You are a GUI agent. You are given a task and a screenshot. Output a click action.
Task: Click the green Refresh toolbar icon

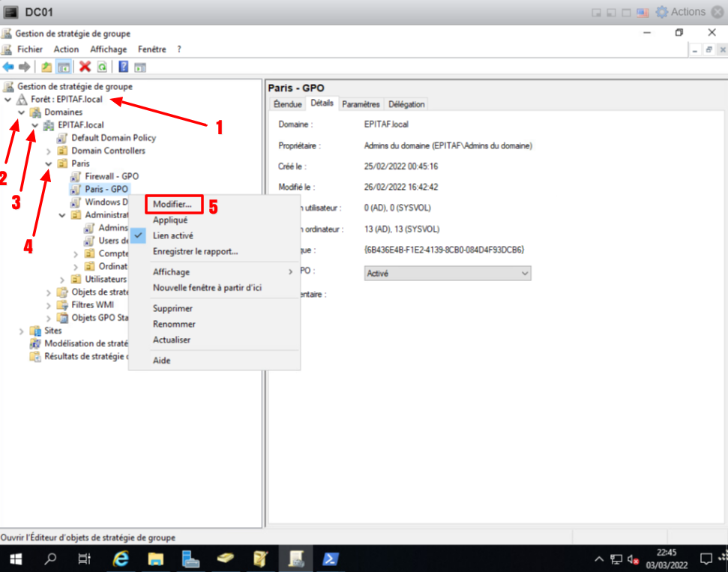point(101,67)
